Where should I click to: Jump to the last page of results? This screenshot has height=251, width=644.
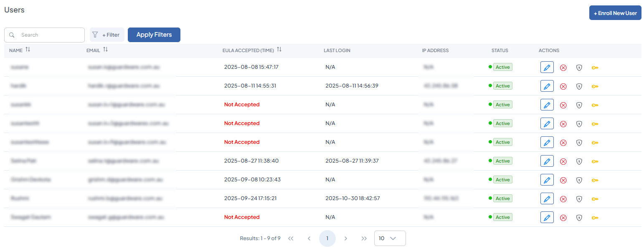point(364,238)
